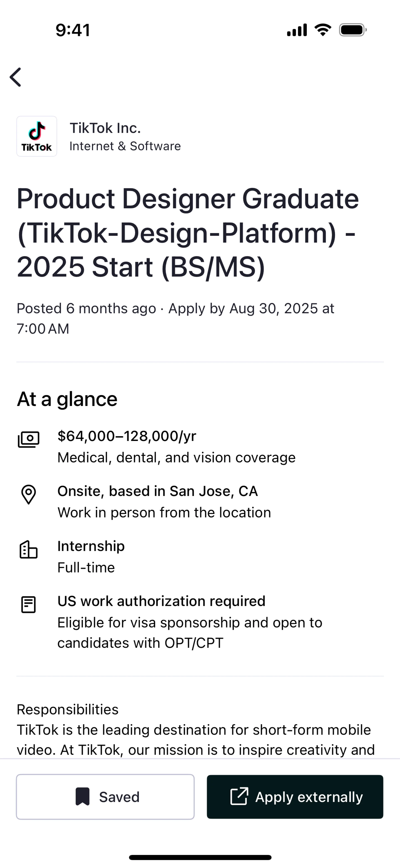Tap the work authorization document icon
The width and height of the screenshot is (400, 868).
pos(29,605)
